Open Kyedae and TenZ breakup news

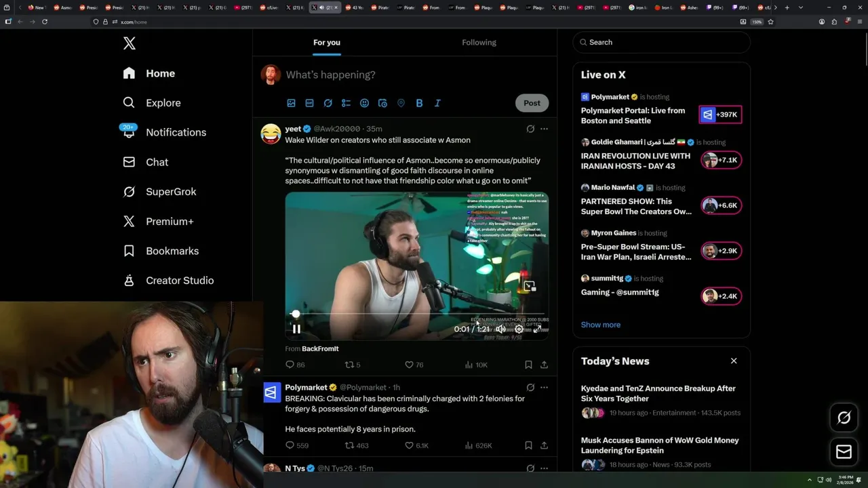click(658, 394)
